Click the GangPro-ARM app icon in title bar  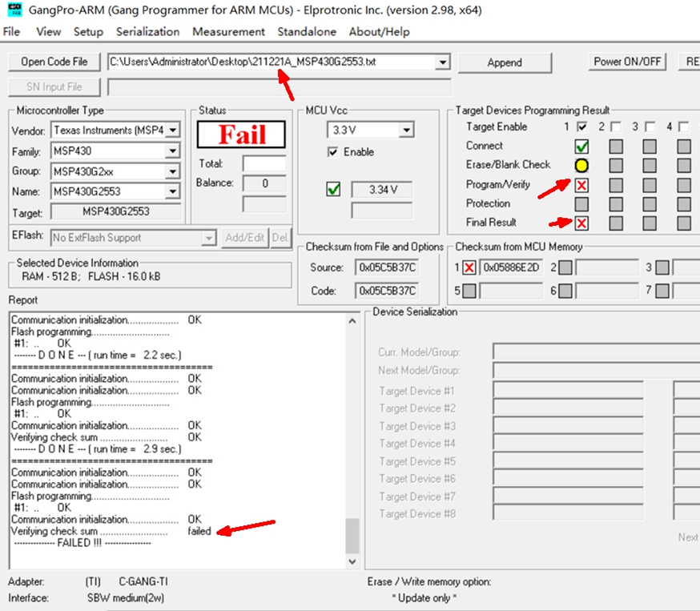pyautogui.click(x=14, y=10)
